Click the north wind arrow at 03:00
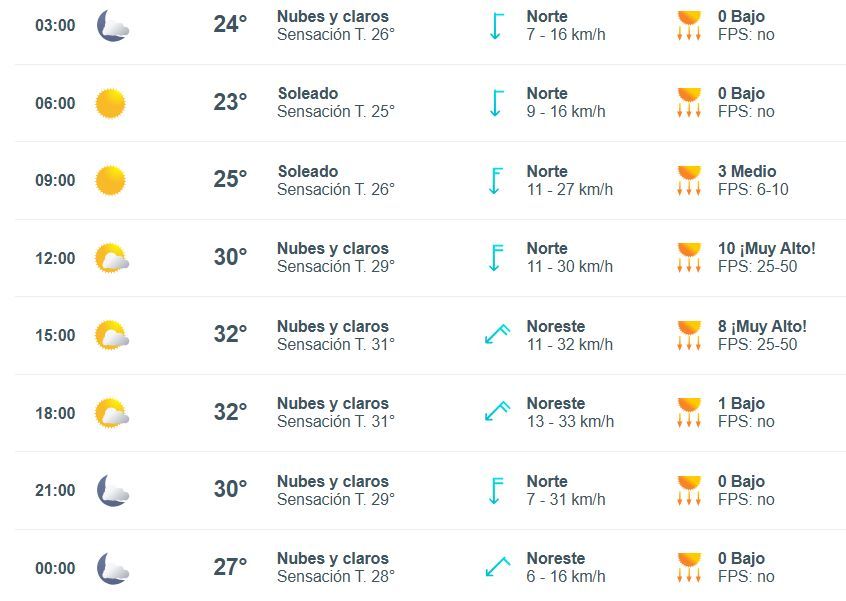Image resolution: width=846 pixels, height=601 pixels. pos(496,25)
